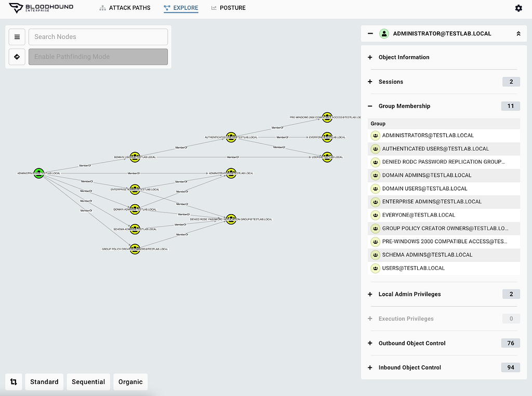This screenshot has width=532, height=396.
Task: Collapse the Group Membership section
Action: coord(369,106)
